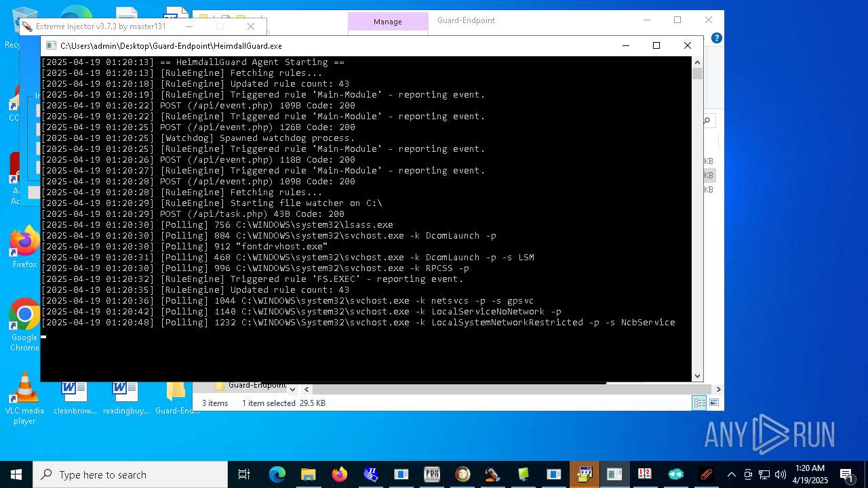Open the teal goggles taskbar app
The width and height of the screenshot is (868, 488).
pyautogui.click(x=676, y=474)
